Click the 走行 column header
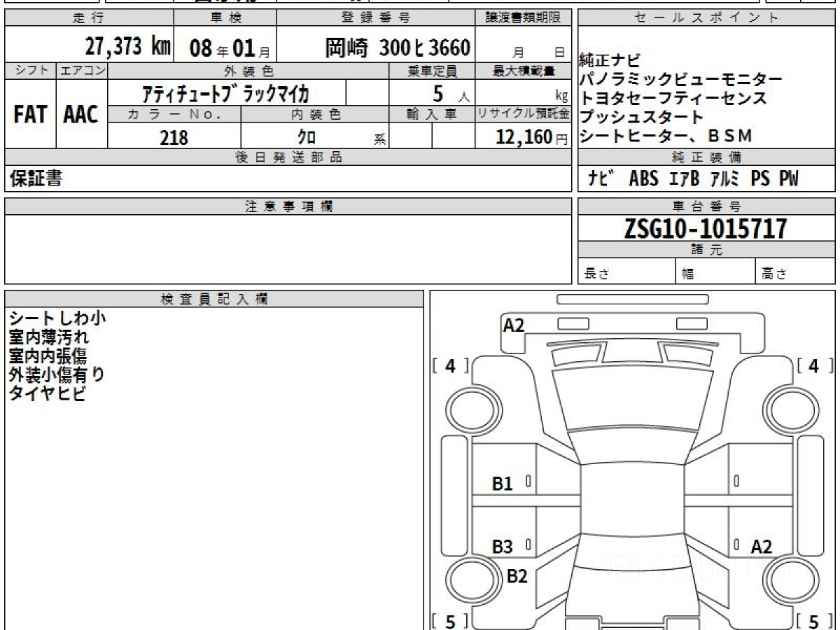 point(89,18)
